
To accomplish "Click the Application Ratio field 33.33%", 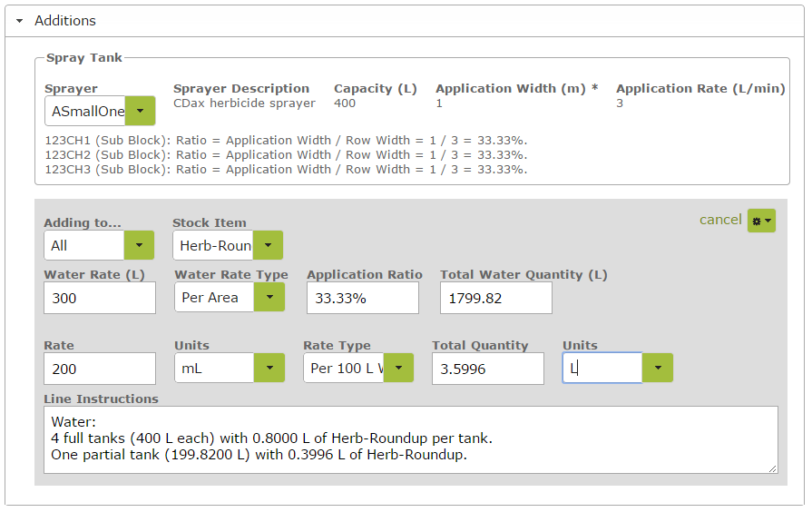I will tap(363, 298).
